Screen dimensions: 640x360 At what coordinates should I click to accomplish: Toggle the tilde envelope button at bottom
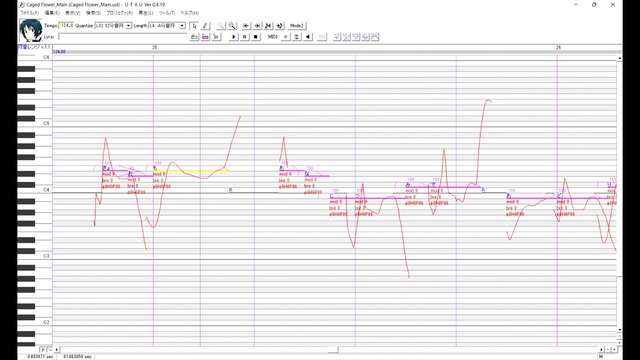tap(50, 350)
